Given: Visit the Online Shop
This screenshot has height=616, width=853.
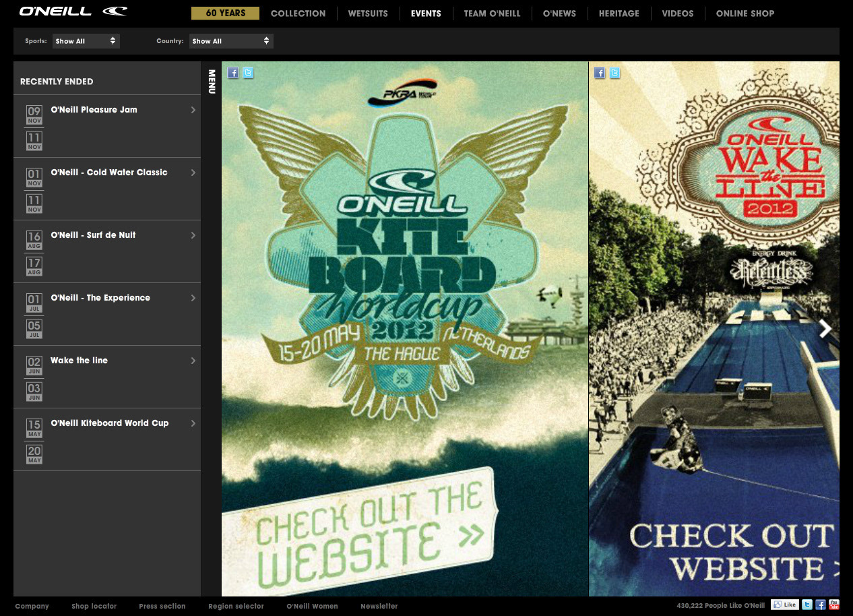Looking at the screenshot, I should pyautogui.click(x=745, y=13).
